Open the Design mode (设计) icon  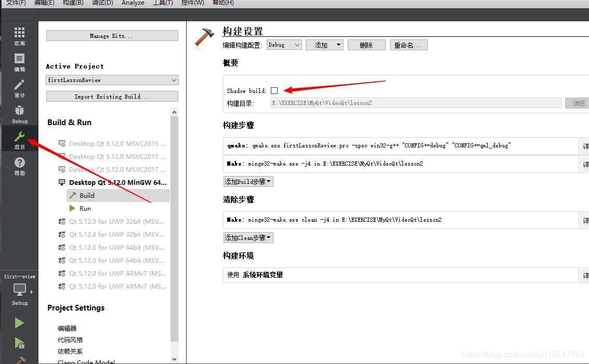tap(20, 89)
